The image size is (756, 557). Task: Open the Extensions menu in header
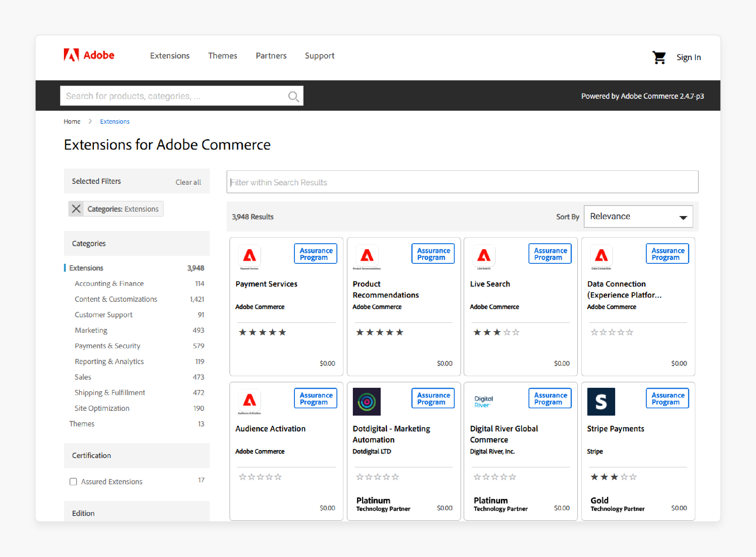tap(170, 56)
